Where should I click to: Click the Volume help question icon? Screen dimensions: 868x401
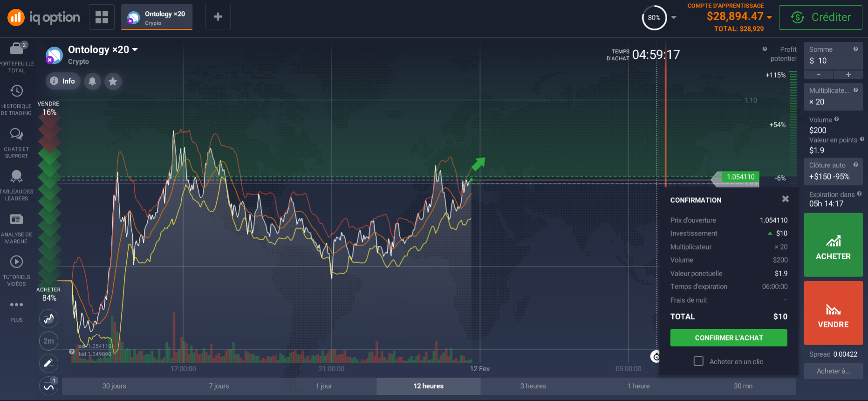click(837, 119)
